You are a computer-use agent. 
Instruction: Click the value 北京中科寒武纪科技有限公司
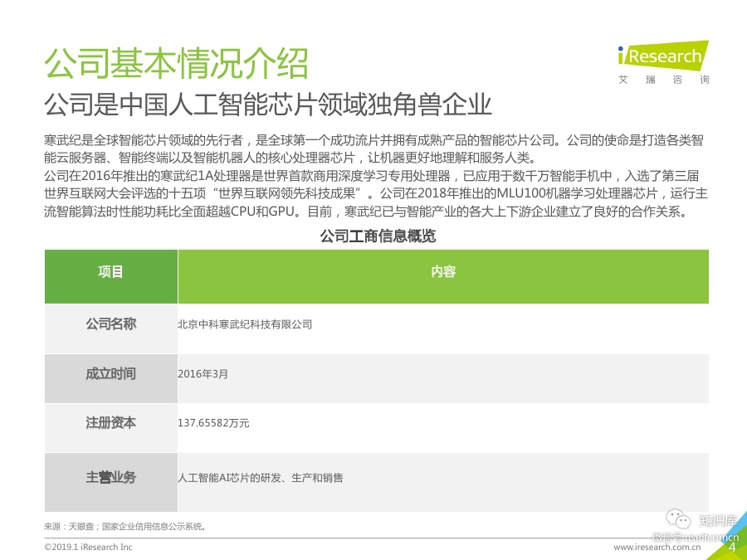[245, 324]
